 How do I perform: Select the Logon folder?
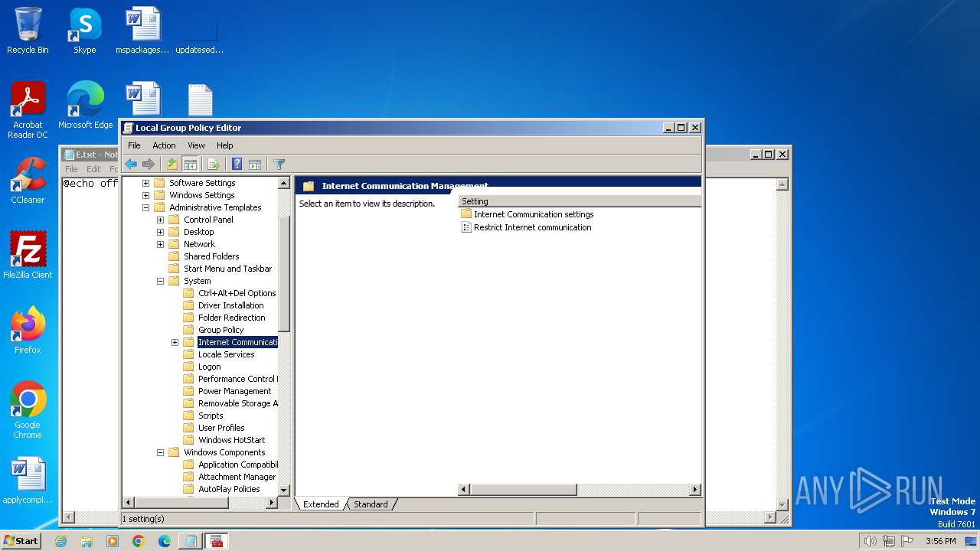click(209, 367)
